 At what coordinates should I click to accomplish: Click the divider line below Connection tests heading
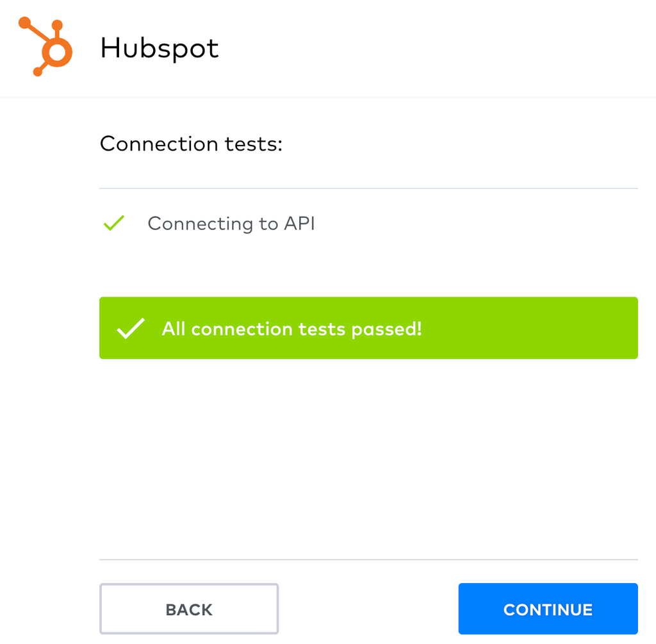click(x=368, y=188)
